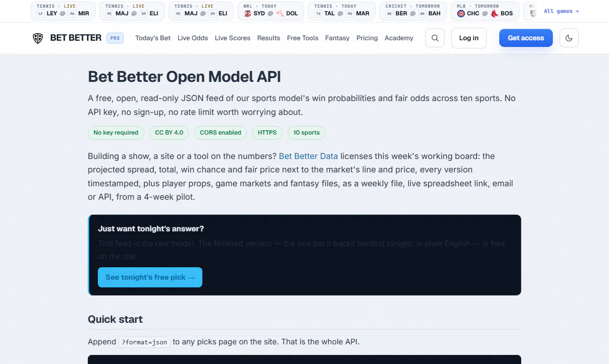Click the Quick start heading
The width and height of the screenshot is (609, 364).
point(115,319)
